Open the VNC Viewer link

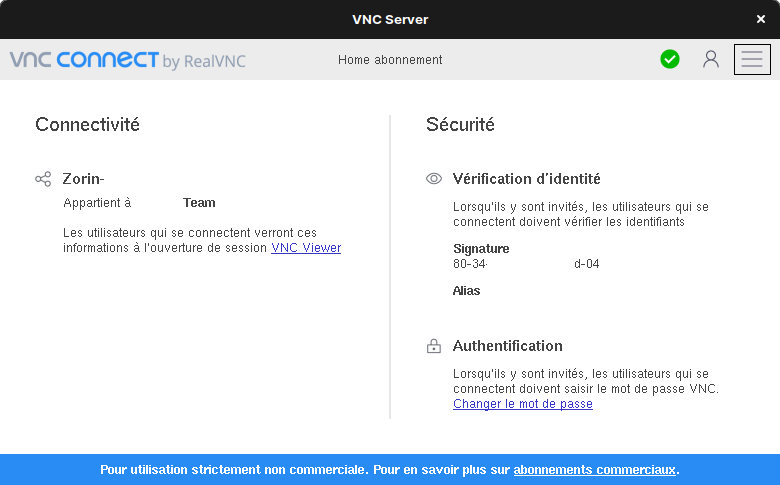click(x=306, y=248)
